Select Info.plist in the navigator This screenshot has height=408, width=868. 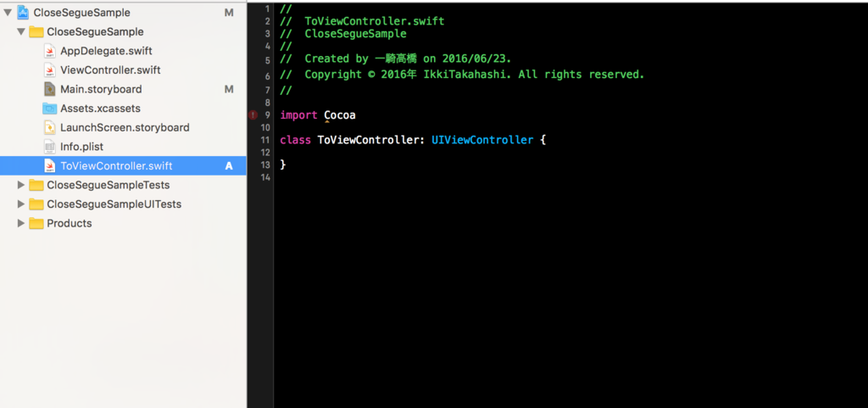[x=82, y=147]
